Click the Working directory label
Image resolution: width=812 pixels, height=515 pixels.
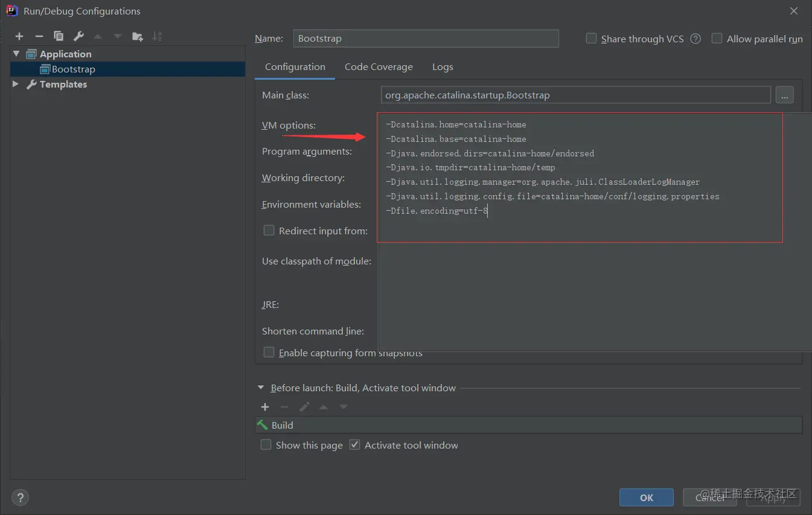coord(303,178)
